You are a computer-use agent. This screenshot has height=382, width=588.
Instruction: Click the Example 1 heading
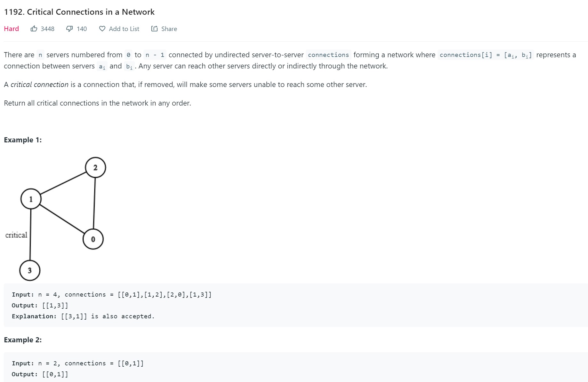coord(23,140)
